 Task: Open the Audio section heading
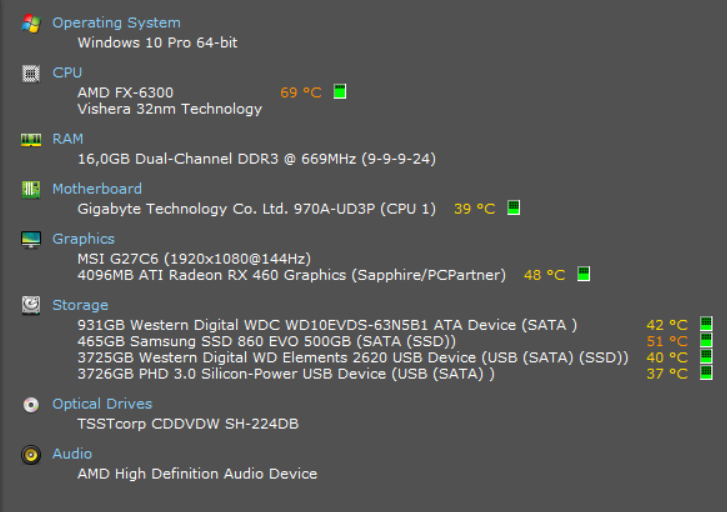[72, 454]
